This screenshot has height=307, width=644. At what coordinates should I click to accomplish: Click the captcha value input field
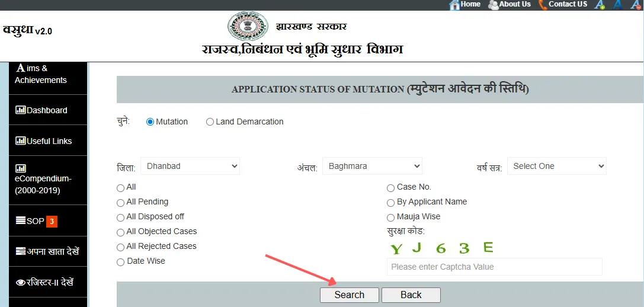(x=494, y=267)
